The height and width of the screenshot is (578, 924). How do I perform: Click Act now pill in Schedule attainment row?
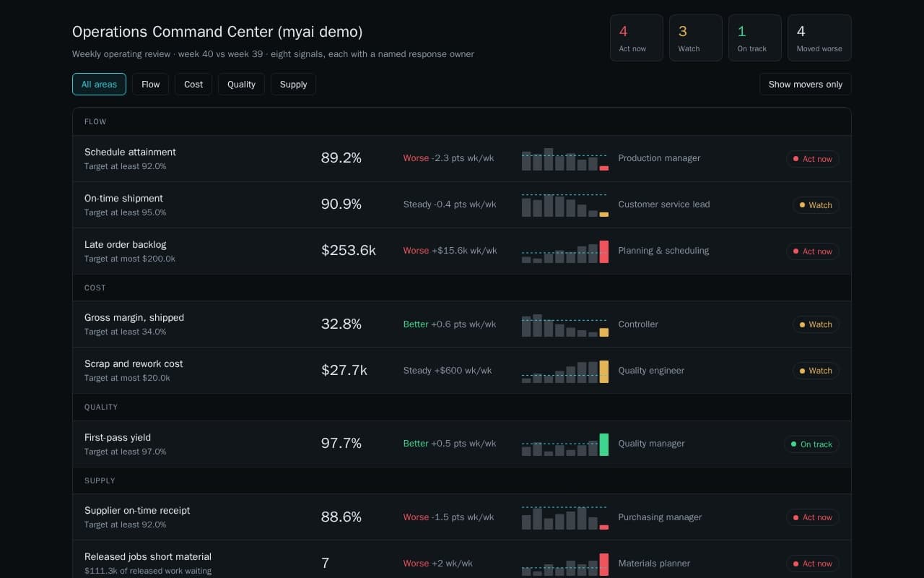pyautogui.click(x=812, y=158)
